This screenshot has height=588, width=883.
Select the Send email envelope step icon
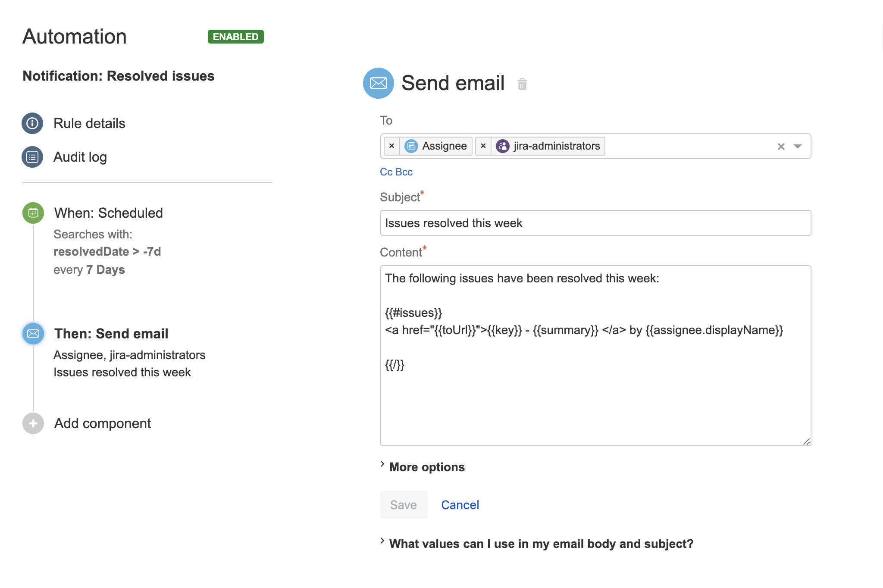tap(33, 334)
